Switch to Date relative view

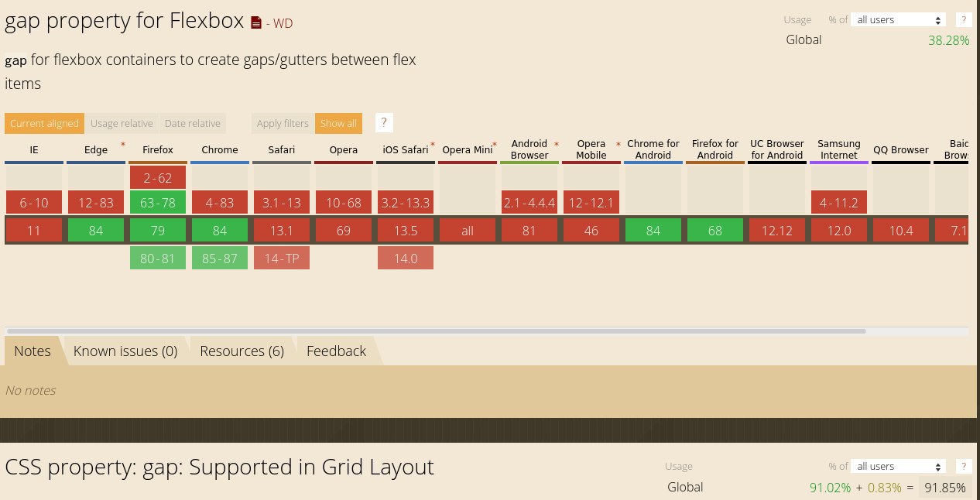[x=192, y=123]
